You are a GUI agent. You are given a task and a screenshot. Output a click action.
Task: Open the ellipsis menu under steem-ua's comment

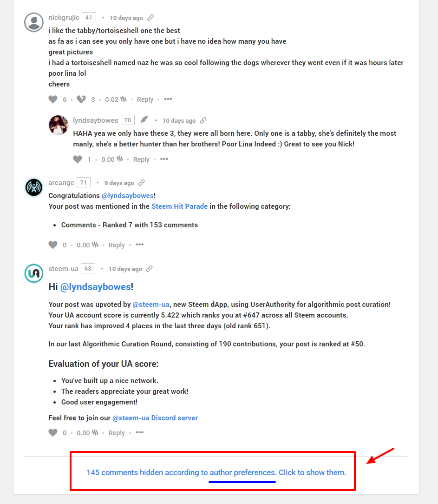[x=139, y=432]
